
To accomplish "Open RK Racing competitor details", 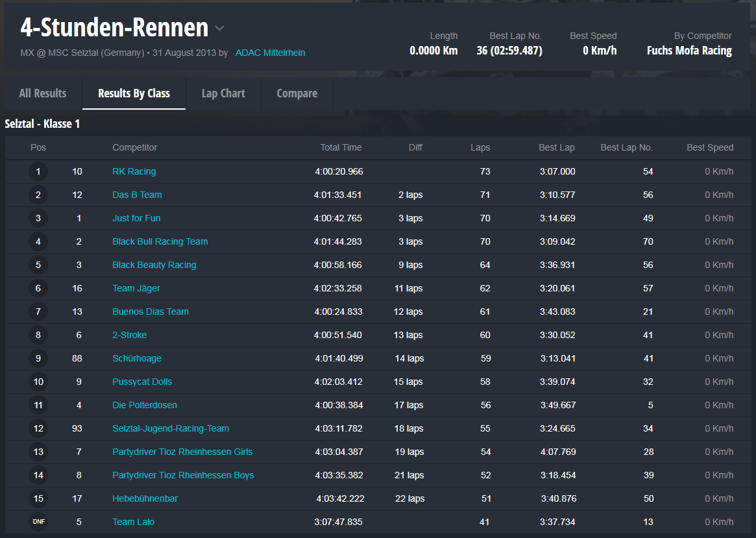I will 134,171.
